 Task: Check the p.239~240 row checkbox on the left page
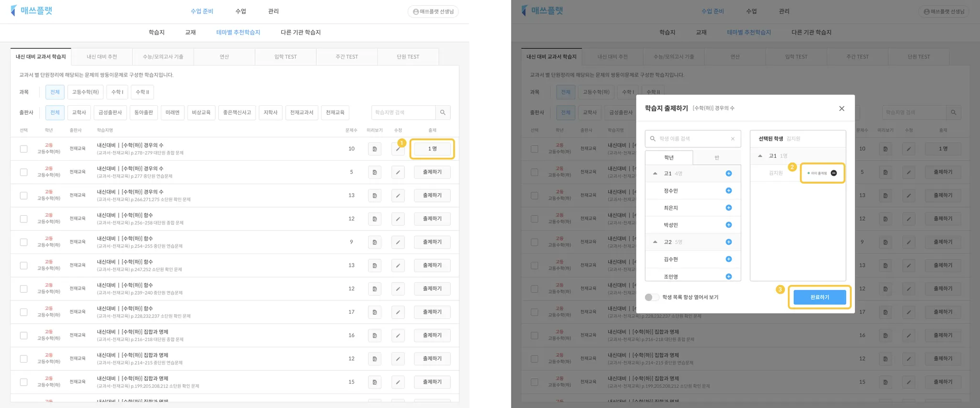[x=23, y=289]
